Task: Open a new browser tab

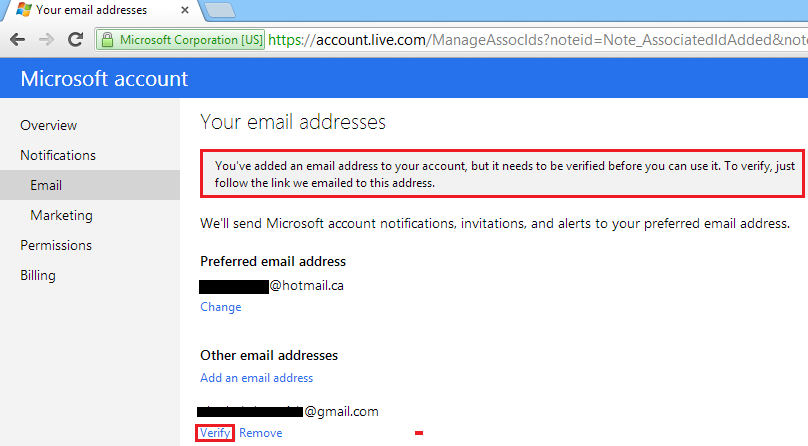Action: 220,10
